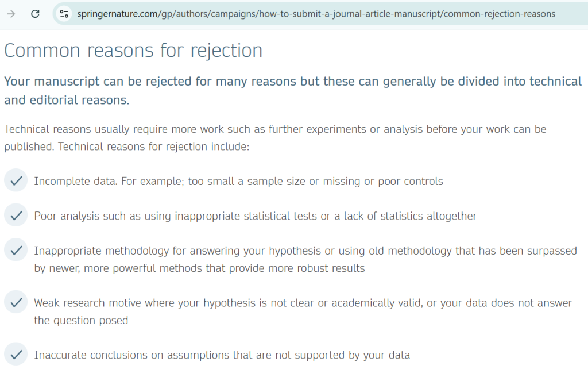The image size is (588, 377).
Task: Click the 'and editorial reasons.' bold line
Action: click(67, 100)
